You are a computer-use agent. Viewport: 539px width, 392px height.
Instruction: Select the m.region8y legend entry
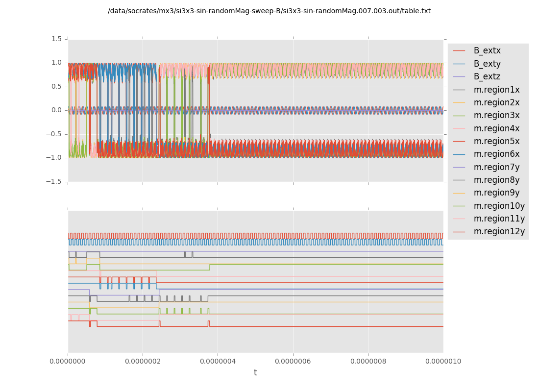point(496,180)
